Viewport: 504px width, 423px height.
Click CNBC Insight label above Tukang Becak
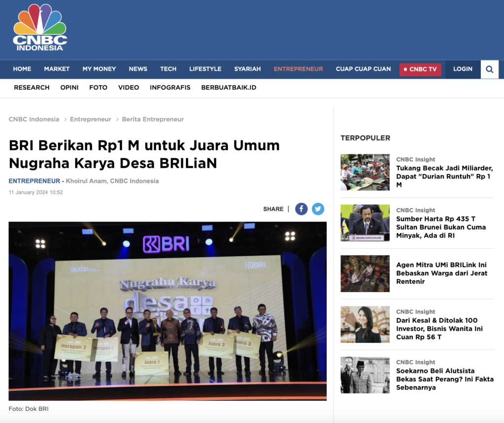click(415, 159)
